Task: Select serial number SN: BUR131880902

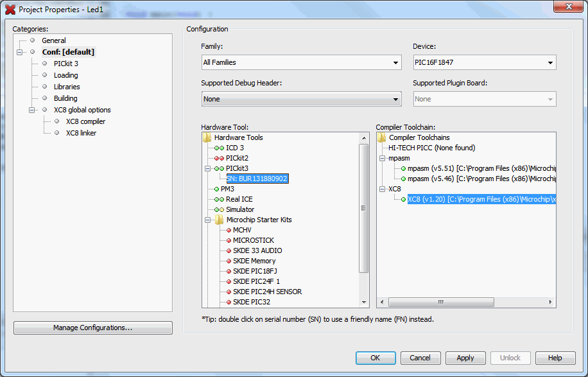Action: (x=257, y=179)
